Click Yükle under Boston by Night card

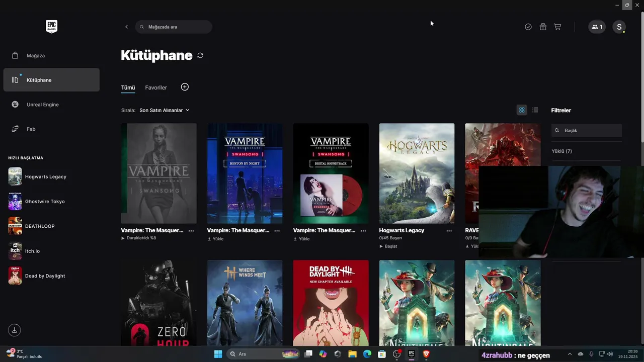tap(215, 239)
